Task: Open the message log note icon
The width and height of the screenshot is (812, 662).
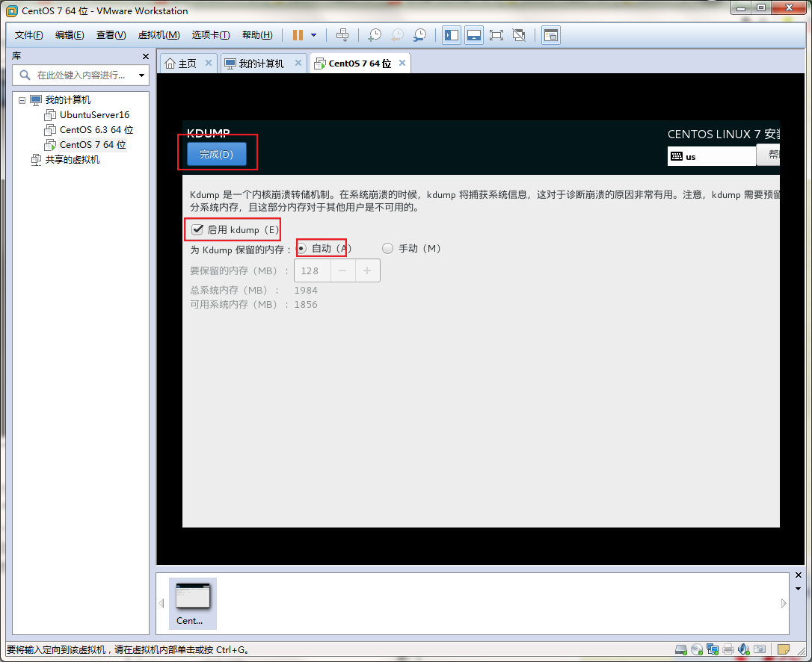Action: pyautogui.click(x=784, y=649)
